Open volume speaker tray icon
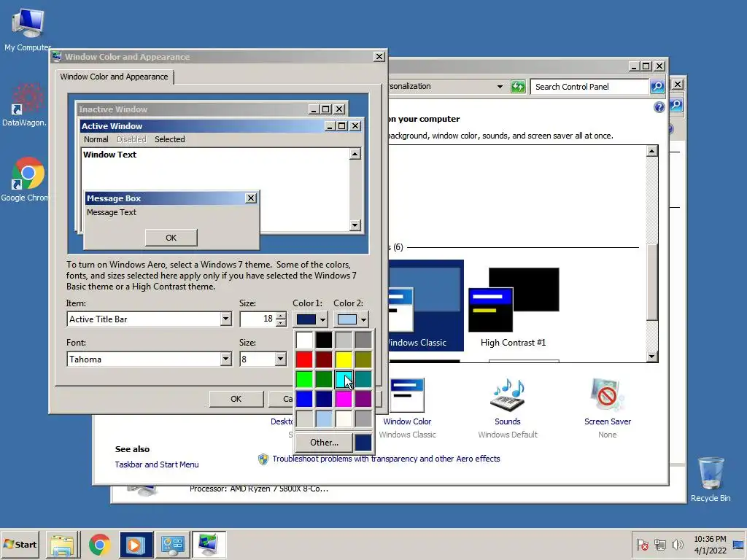The height and width of the screenshot is (560, 747). pyautogui.click(x=677, y=545)
